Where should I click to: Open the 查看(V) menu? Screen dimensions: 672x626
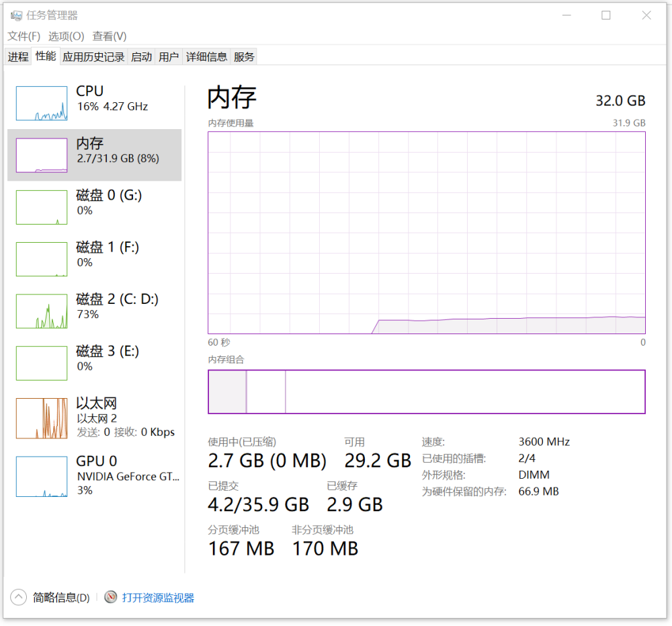110,36
